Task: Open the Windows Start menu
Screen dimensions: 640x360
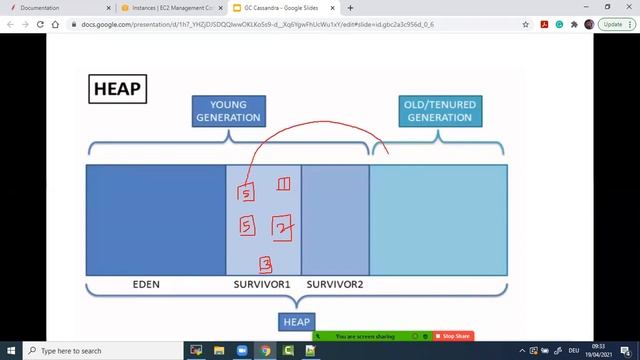Action: click(x=11, y=351)
